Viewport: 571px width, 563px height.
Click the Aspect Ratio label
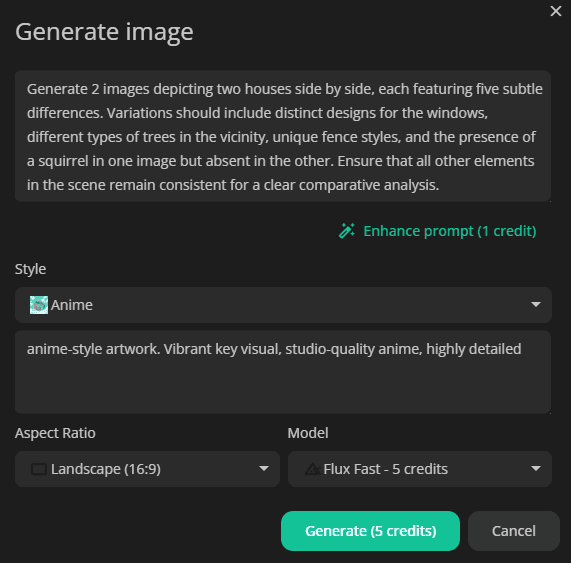[x=55, y=433]
